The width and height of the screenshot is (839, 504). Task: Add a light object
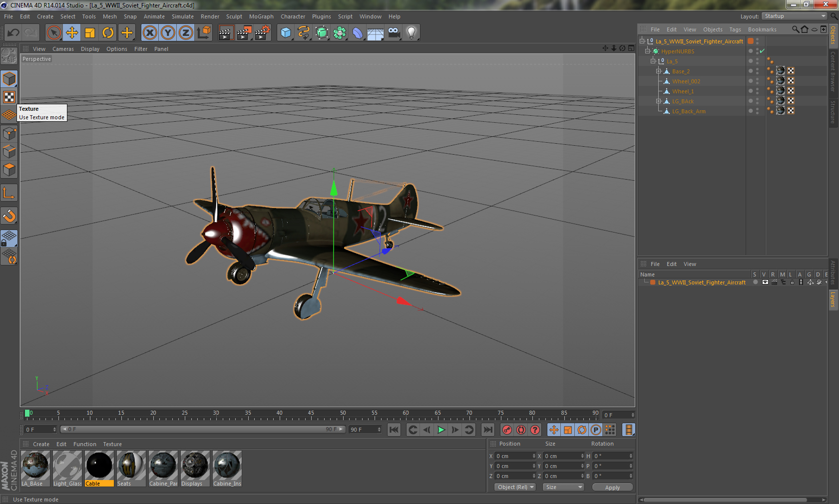[412, 33]
